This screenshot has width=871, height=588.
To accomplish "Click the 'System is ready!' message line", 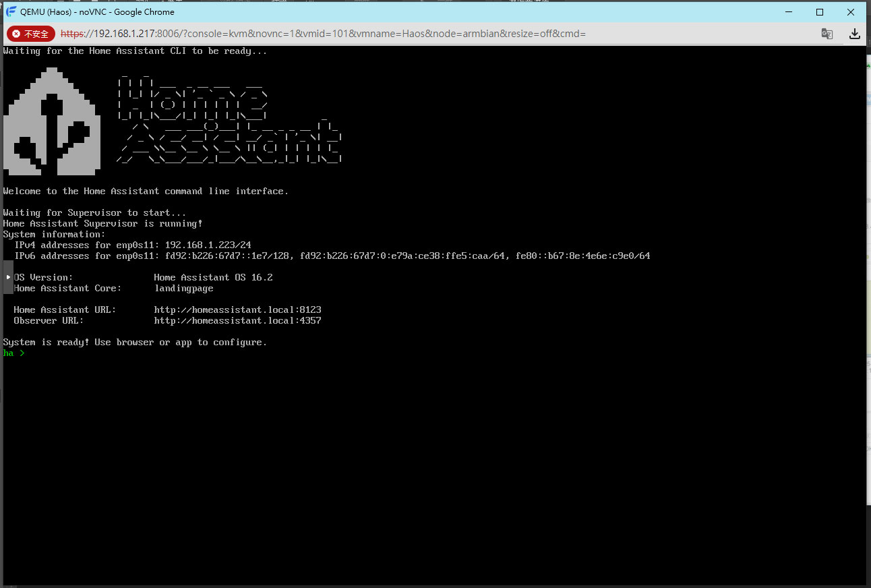I will [x=135, y=343].
